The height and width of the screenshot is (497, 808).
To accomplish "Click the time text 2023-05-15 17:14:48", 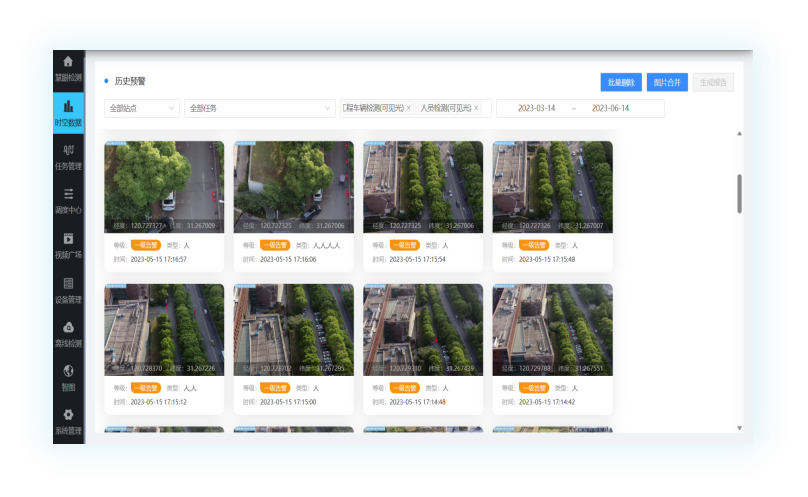I will (417, 402).
